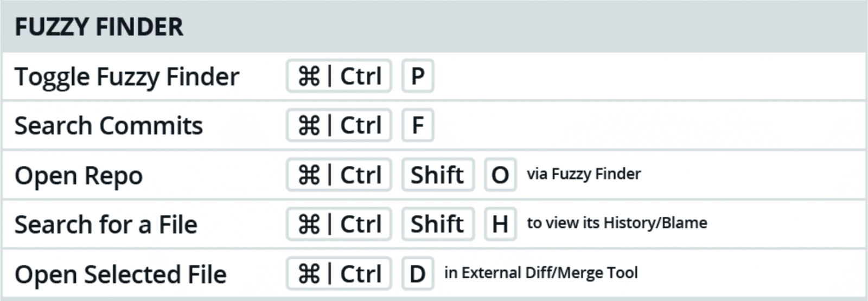Click the P key in Toggle Fuzzy Finder row
Image resolution: width=868 pixels, height=301 pixels.
click(418, 76)
